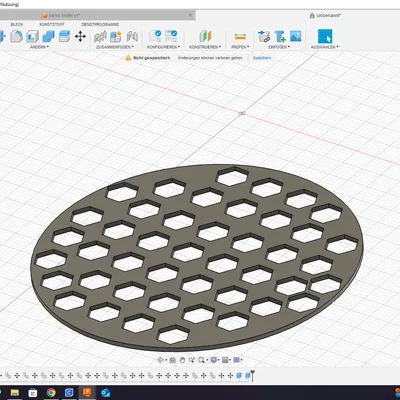Click the Zoom navigation icon
Image resolution: width=400 pixels, height=400 pixels.
coord(192,360)
